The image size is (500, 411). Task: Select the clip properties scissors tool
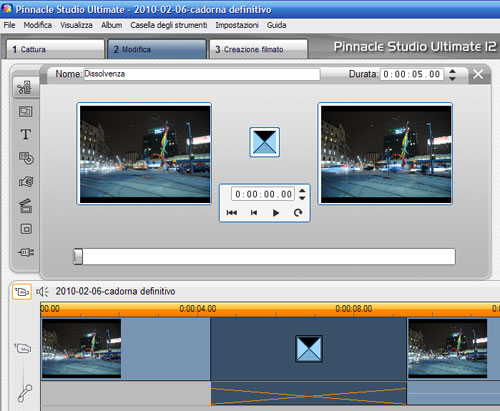[x=25, y=87]
